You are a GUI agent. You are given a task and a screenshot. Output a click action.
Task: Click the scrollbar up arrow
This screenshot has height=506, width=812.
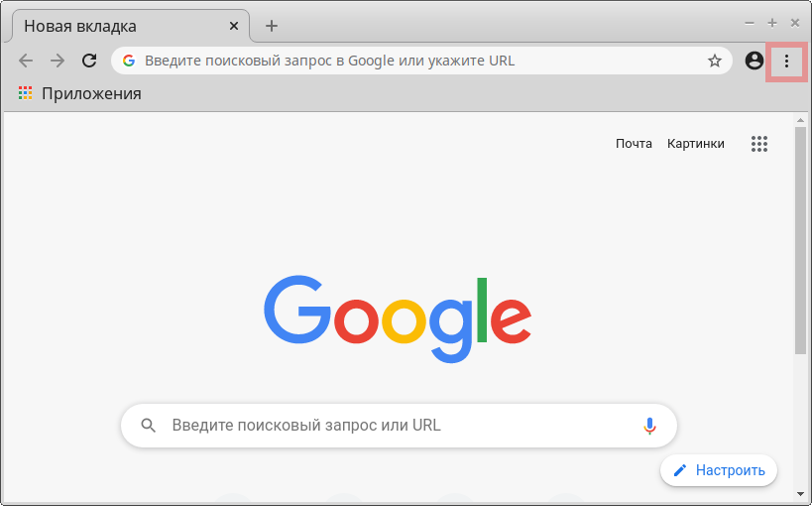coord(801,120)
